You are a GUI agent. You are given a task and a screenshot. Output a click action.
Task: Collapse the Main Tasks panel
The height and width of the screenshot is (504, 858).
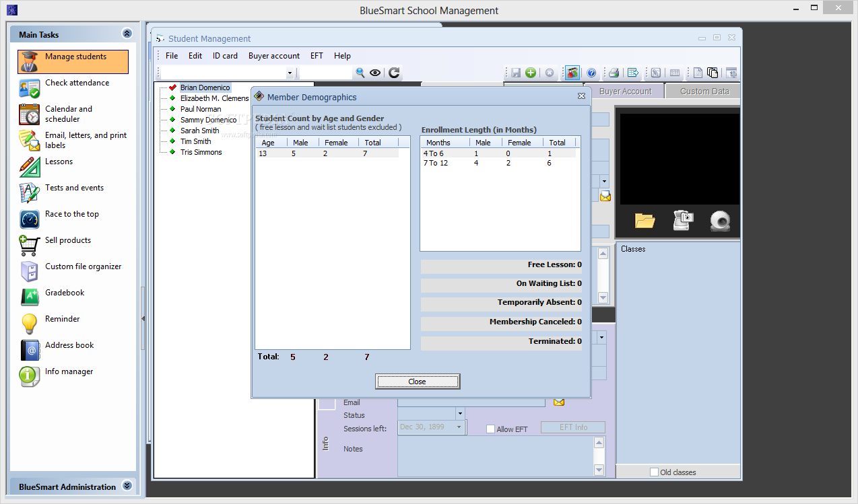pyautogui.click(x=127, y=34)
